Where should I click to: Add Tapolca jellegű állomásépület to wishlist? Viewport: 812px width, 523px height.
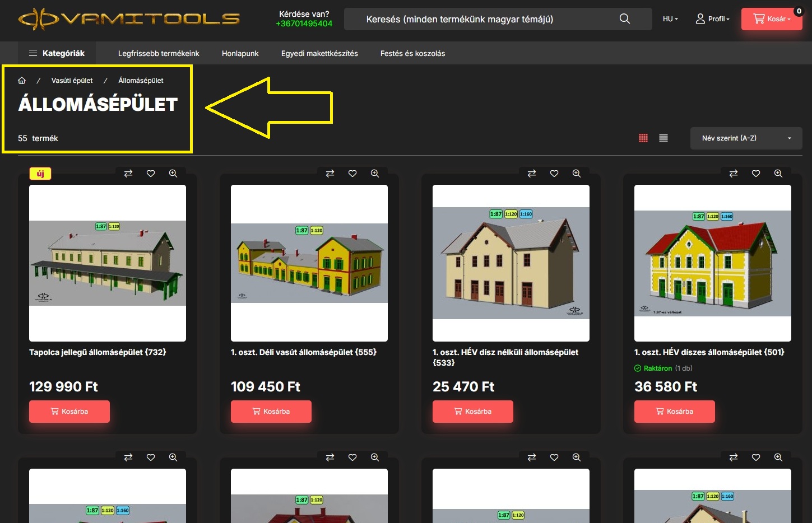point(151,174)
